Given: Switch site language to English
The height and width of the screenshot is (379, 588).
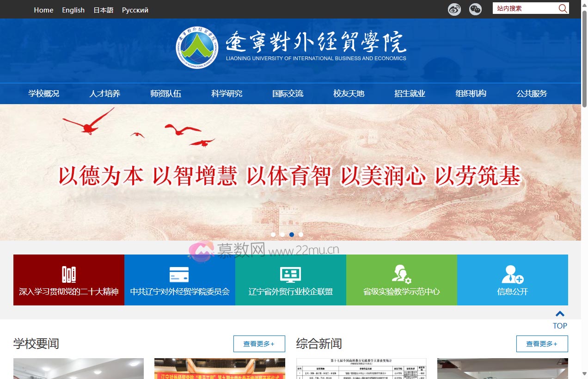Looking at the screenshot, I should coord(73,9).
